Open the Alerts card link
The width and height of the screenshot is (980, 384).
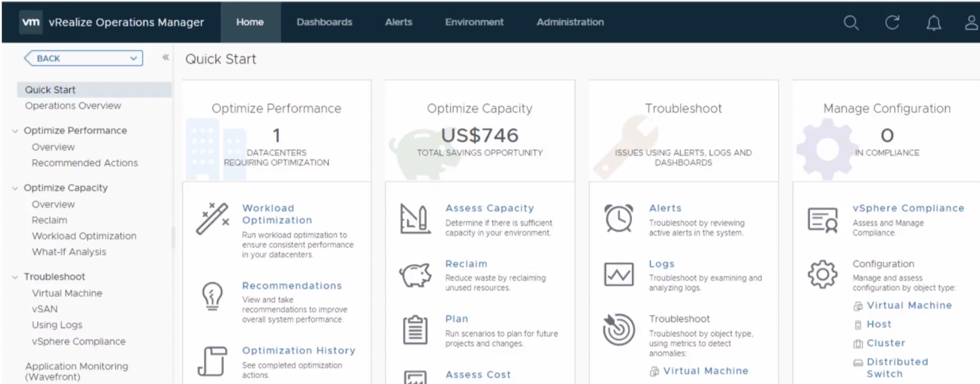click(665, 208)
